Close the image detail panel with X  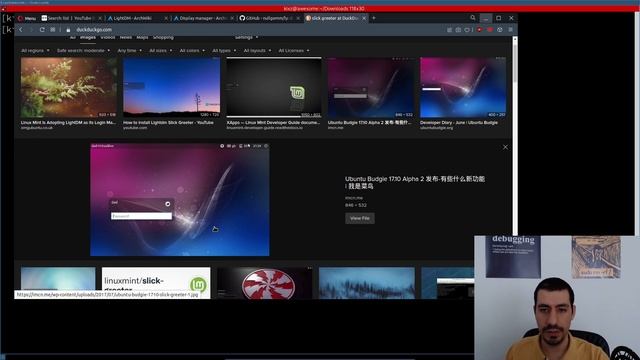pos(505,147)
